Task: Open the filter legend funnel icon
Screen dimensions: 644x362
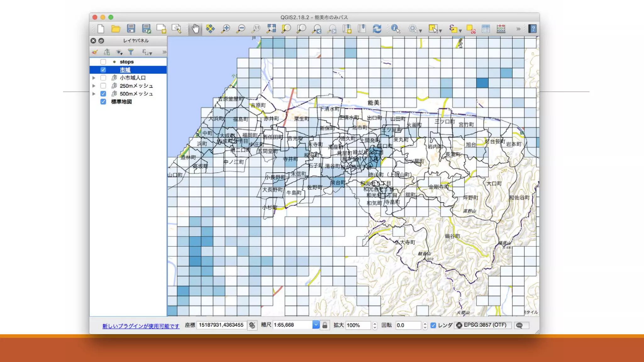Action: point(131,52)
